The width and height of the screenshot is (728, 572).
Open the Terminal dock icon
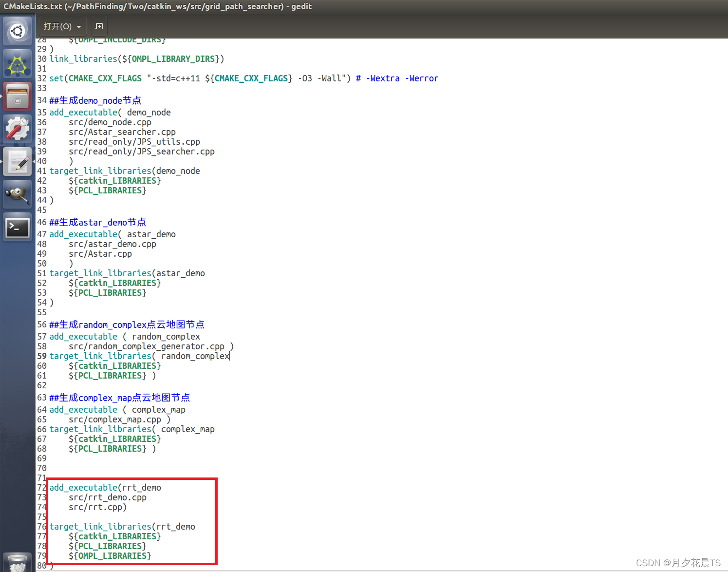[x=18, y=227]
